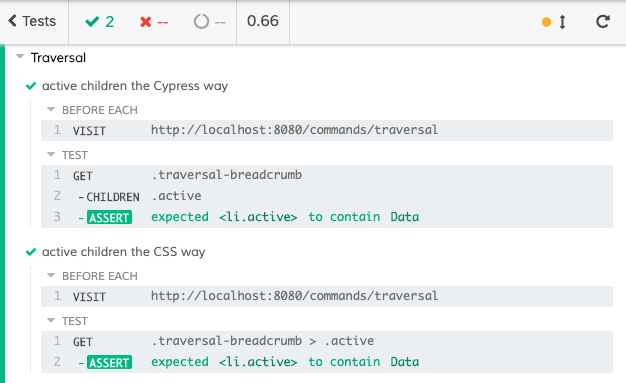Collapse BEFORE EACH under Cypress way test
Image resolution: width=626 pixels, height=383 pixels.
point(51,109)
